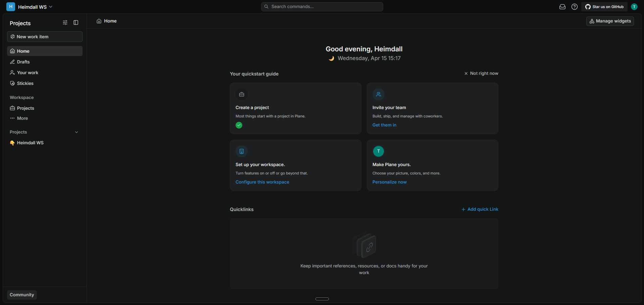Image resolution: width=644 pixels, height=305 pixels.
Task: Click the home icon in the breadcrumb
Action: [x=99, y=21]
